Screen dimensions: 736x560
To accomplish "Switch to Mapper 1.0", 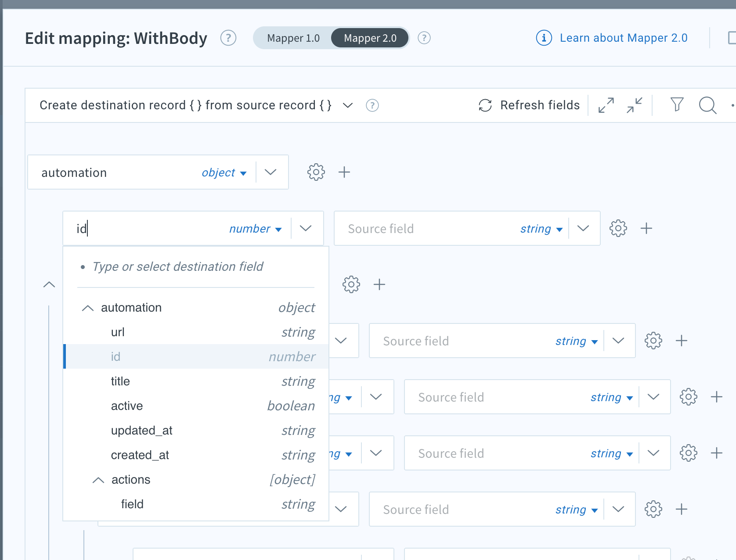I will click(x=293, y=38).
